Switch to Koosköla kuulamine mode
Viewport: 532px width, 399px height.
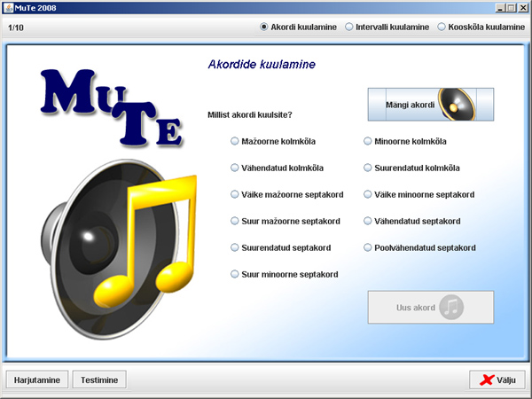click(x=442, y=27)
